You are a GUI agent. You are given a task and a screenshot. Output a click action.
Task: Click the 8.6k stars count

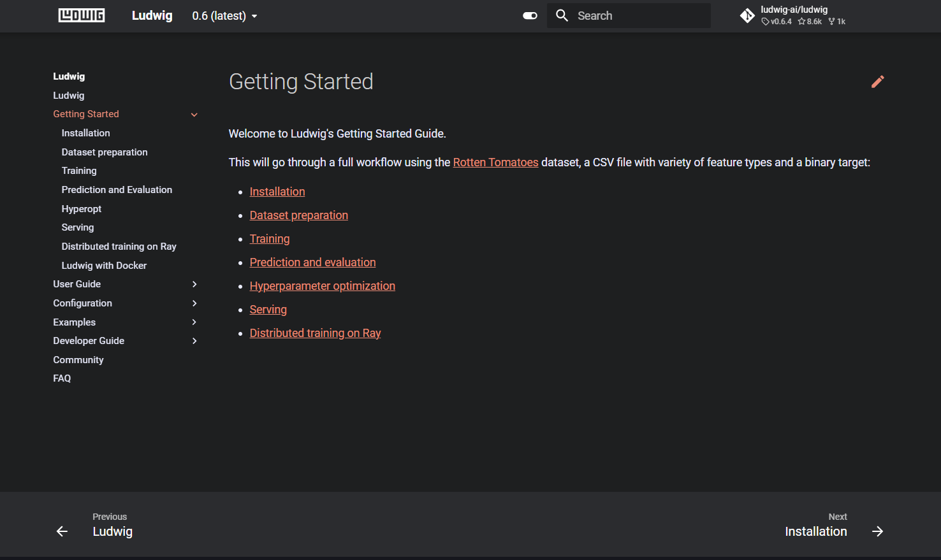810,22
